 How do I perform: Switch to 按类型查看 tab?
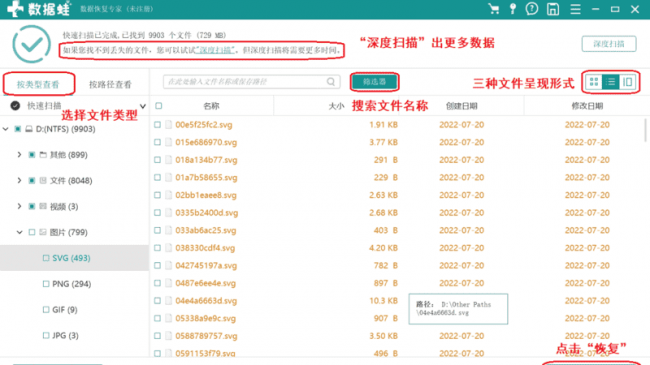(38, 84)
